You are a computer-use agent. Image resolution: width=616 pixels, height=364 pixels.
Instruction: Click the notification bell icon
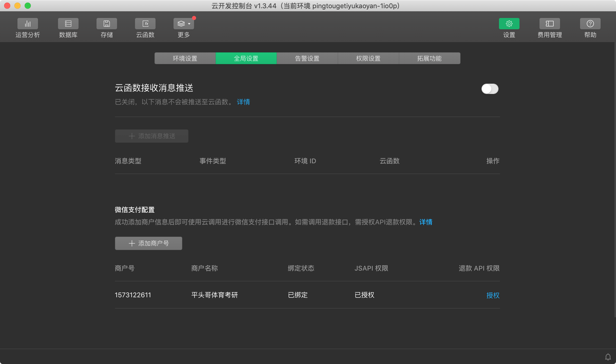click(608, 357)
